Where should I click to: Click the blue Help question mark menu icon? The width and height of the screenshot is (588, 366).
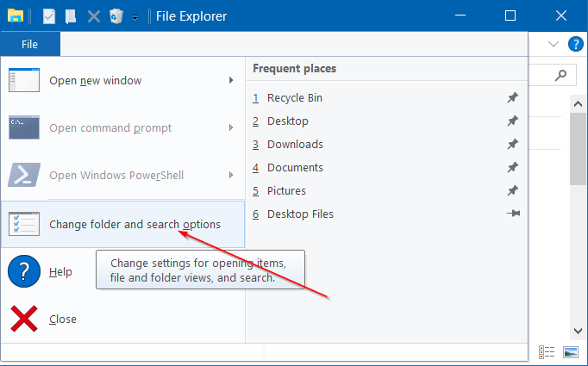(24, 271)
